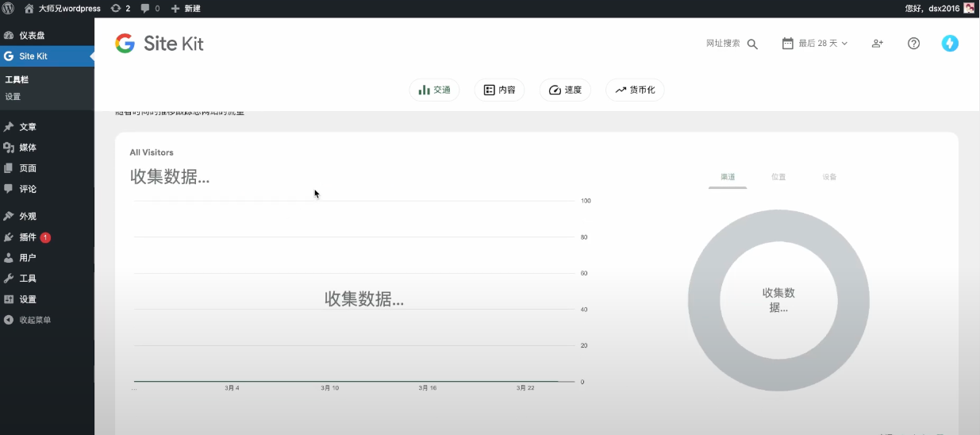
Task: Click the media icon beside 媒体
Action: pyautogui.click(x=9, y=148)
